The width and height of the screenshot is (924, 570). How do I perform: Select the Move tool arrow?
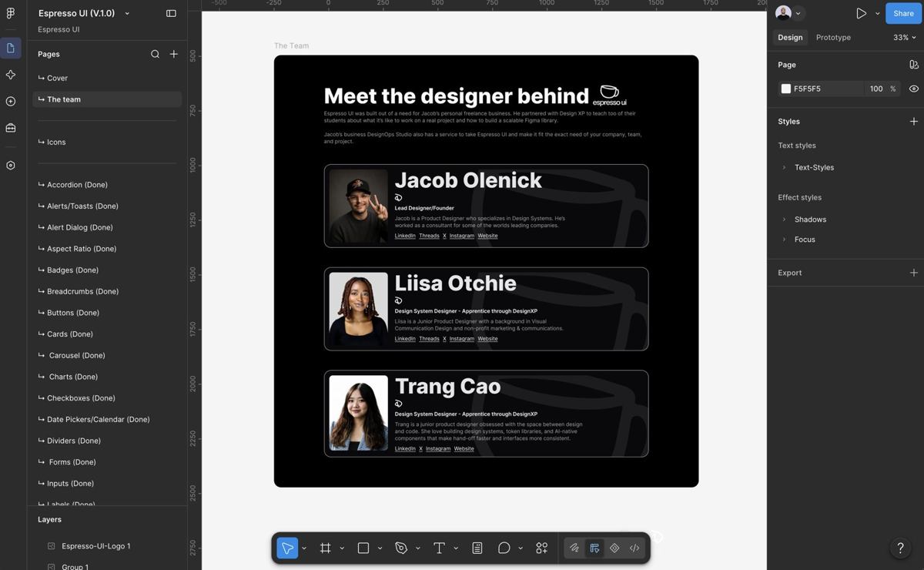[x=287, y=548]
